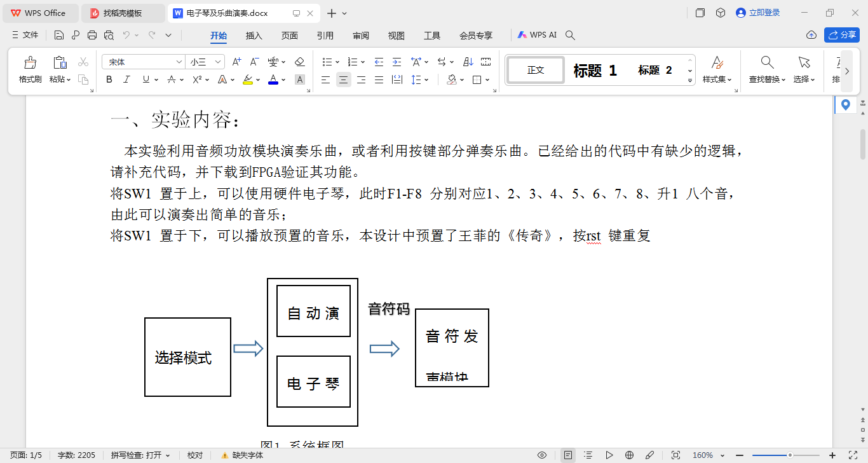Apply superscript formatting
The height and width of the screenshot is (463, 868).
[197, 79]
